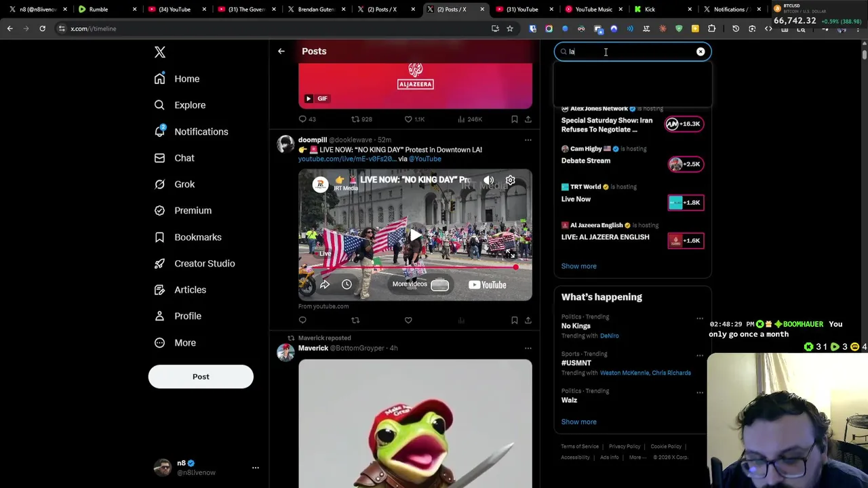The image size is (868, 488).
Task: Open the #USMNT trending topic
Action: [576, 363]
